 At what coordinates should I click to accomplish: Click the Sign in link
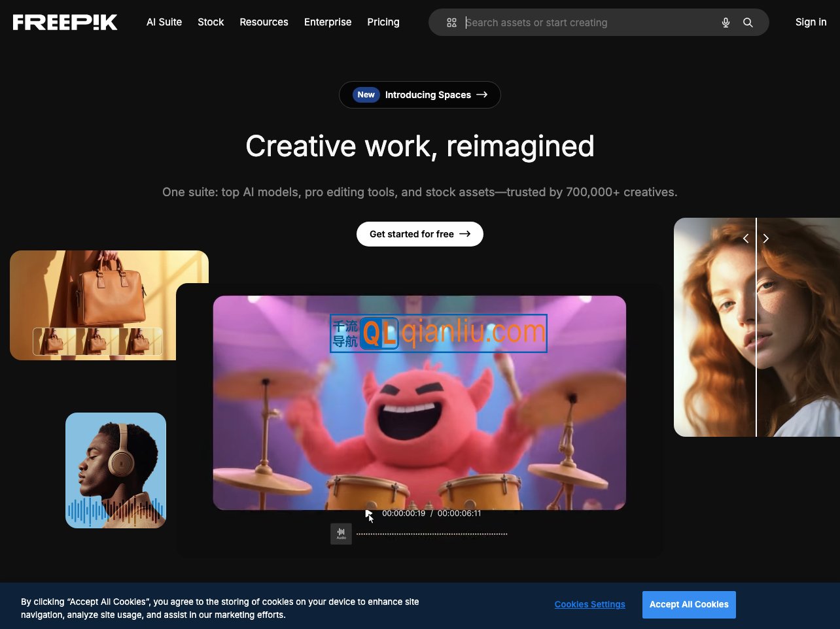pyautogui.click(x=811, y=22)
